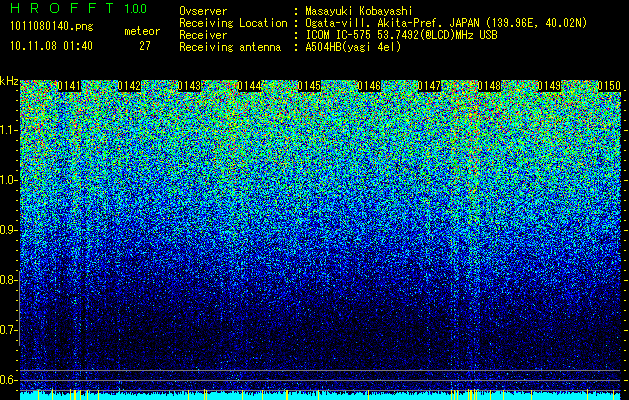Click the 0149 time marker

tap(549, 86)
